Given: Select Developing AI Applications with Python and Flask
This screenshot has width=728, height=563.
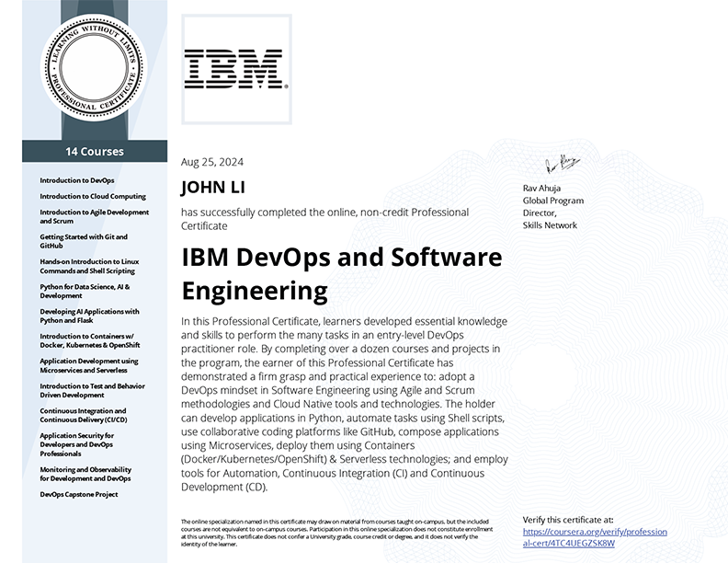Looking at the screenshot, I should click(x=89, y=316).
